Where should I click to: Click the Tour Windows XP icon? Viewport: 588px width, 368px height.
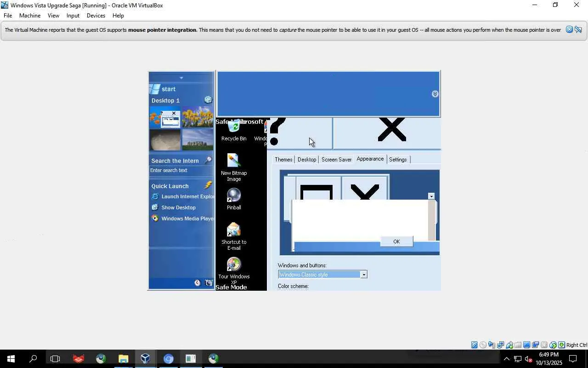point(234,264)
